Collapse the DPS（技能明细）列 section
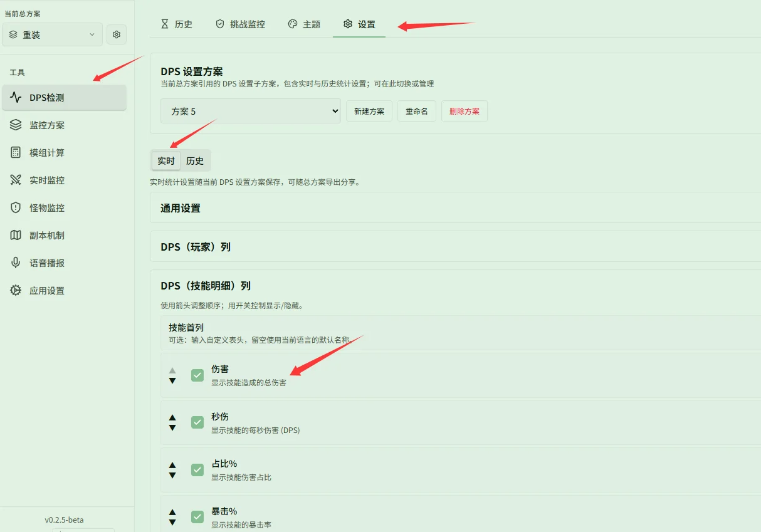The height and width of the screenshot is (532, 761). coord(455,285)
